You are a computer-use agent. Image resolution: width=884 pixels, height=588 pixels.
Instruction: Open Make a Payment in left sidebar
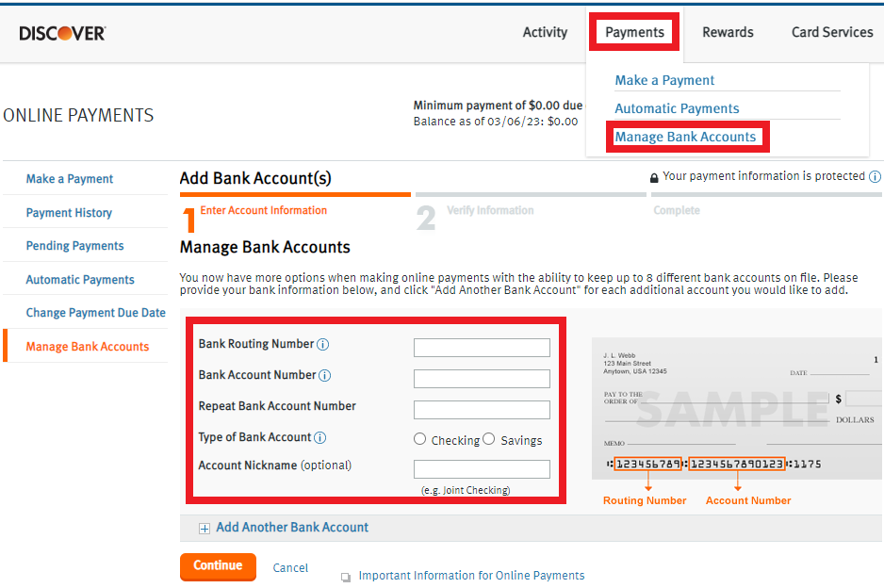70,179
